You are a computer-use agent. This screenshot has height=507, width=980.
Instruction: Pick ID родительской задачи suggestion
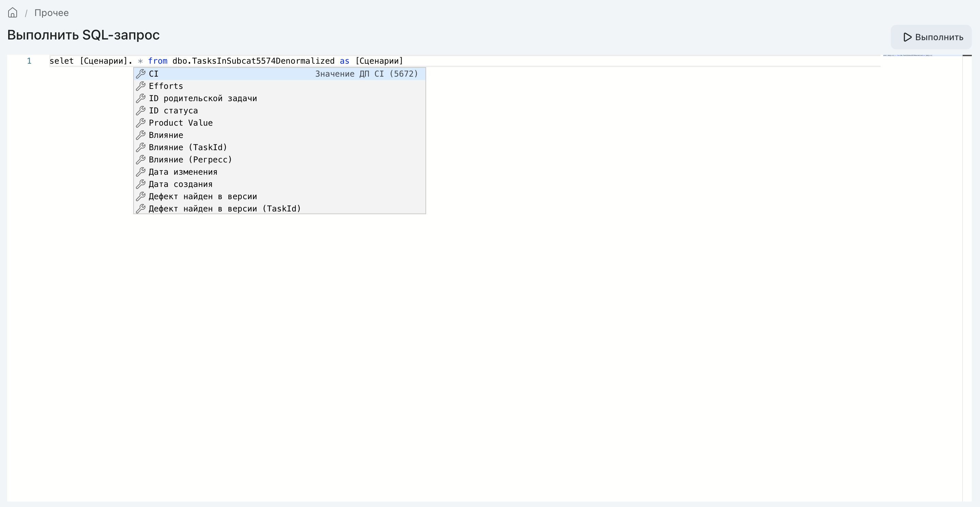(280, 98)
